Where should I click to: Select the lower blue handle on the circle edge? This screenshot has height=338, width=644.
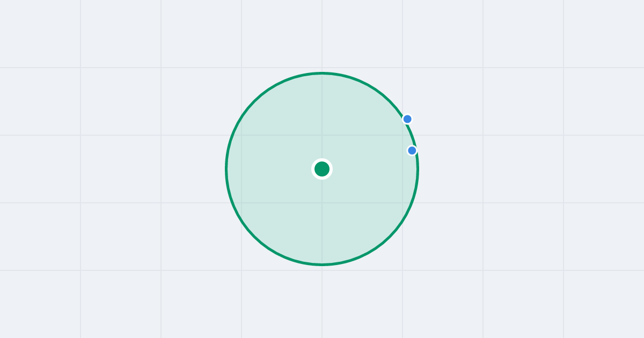[x=412, y=150]
